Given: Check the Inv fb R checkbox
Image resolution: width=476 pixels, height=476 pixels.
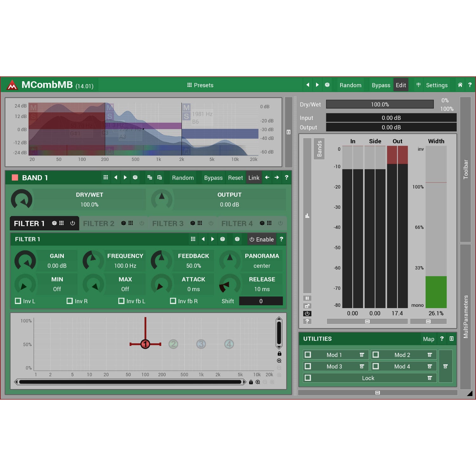Looking at the screenshot, I should point(173,301).
